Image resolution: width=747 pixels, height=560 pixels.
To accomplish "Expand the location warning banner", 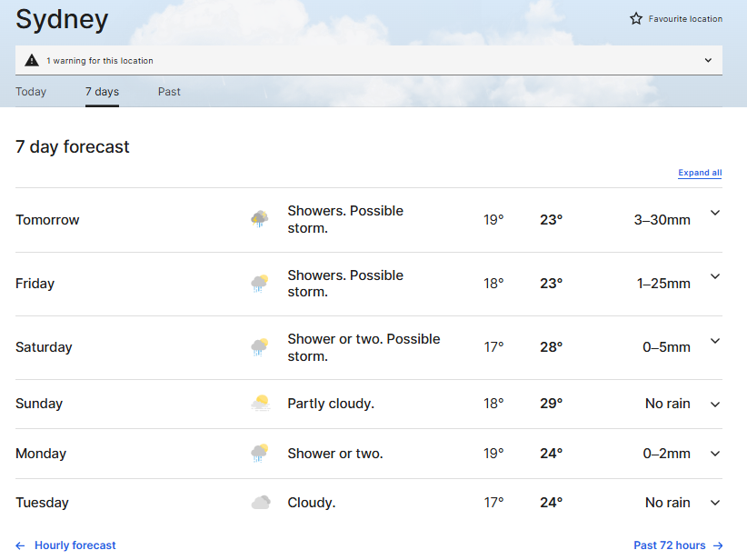I will [x=708, y=61].
